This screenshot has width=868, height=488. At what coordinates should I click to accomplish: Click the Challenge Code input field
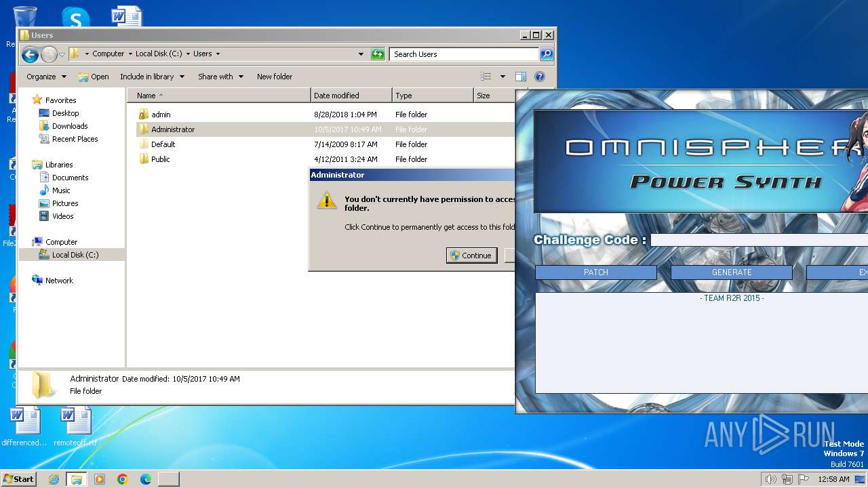(759, 240)
